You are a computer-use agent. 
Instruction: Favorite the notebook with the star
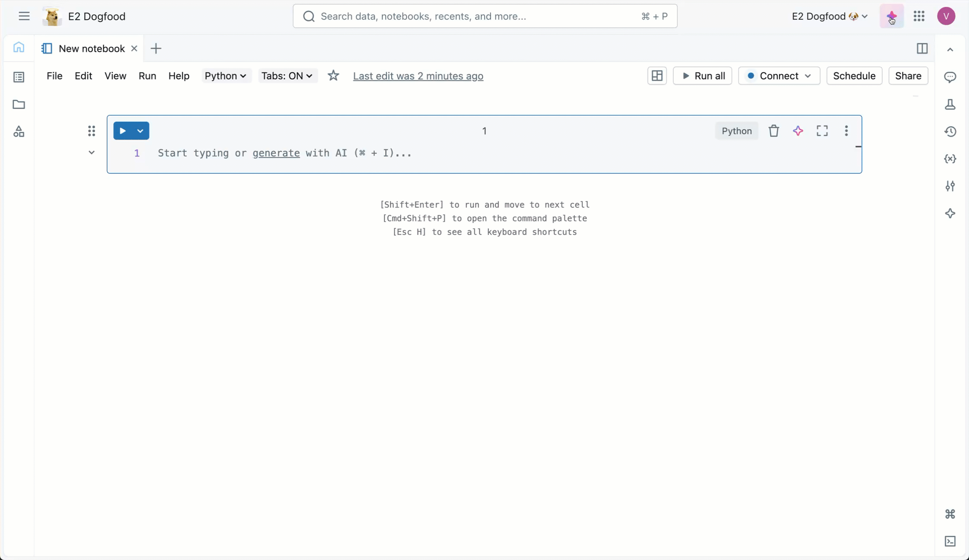(333, 76)
